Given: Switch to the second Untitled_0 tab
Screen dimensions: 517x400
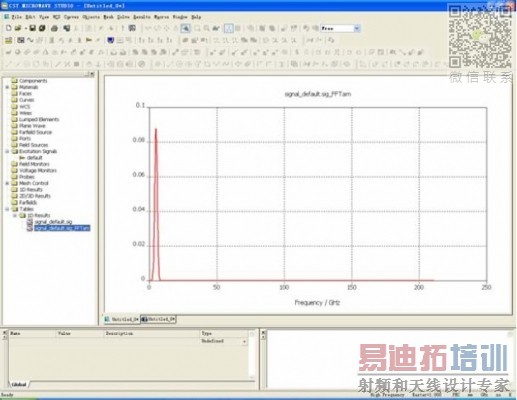Looking at the screenshot, I should [x=158, y=319].
